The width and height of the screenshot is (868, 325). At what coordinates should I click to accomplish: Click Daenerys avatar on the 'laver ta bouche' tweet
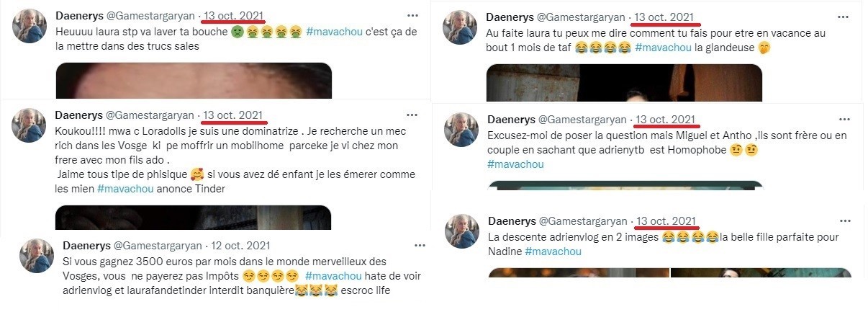[30, 27]
